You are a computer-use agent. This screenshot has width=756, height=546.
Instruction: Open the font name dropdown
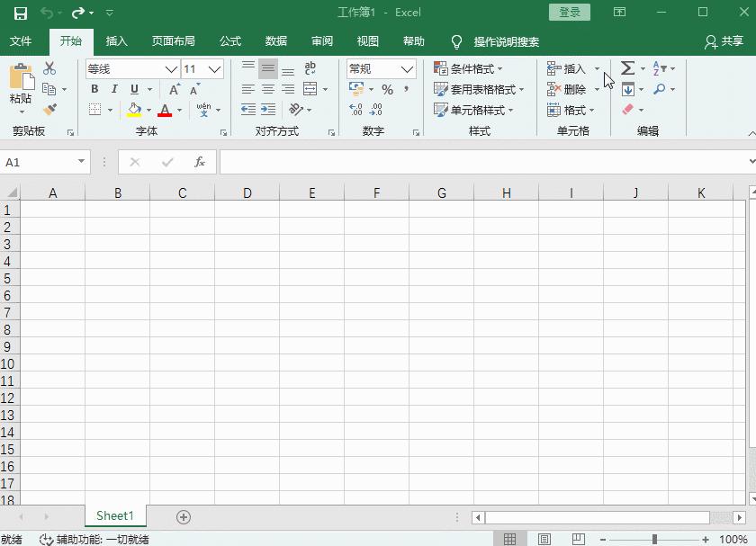click(170, 68)
